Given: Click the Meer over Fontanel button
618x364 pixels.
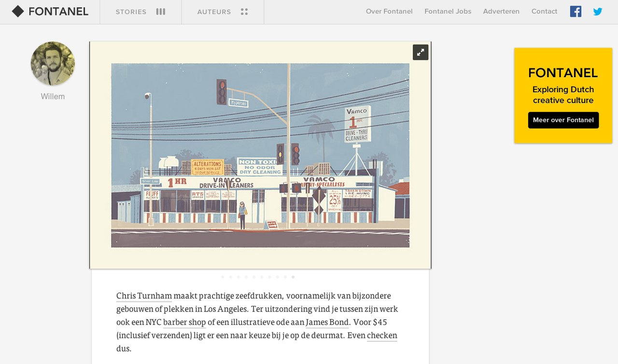Looking at the screenshot, I should (x=563, y=120).
